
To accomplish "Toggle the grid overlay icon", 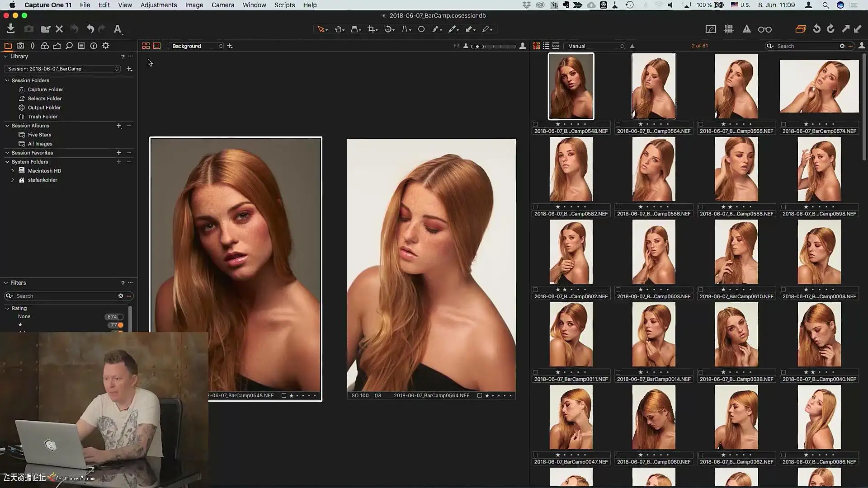I will click(728, 29).
